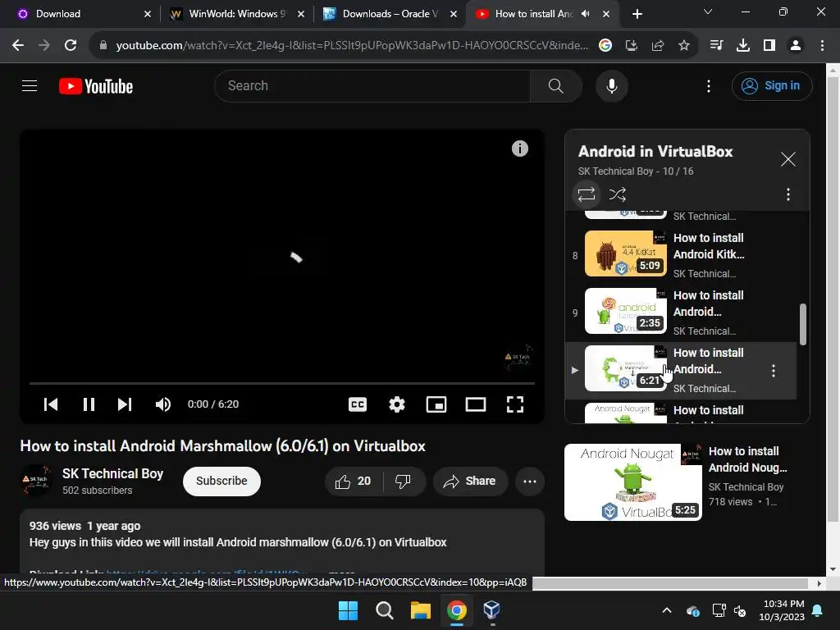Open File Explorer from taskbar
This screenshot has height=630, width=840.
pos(421,610)
